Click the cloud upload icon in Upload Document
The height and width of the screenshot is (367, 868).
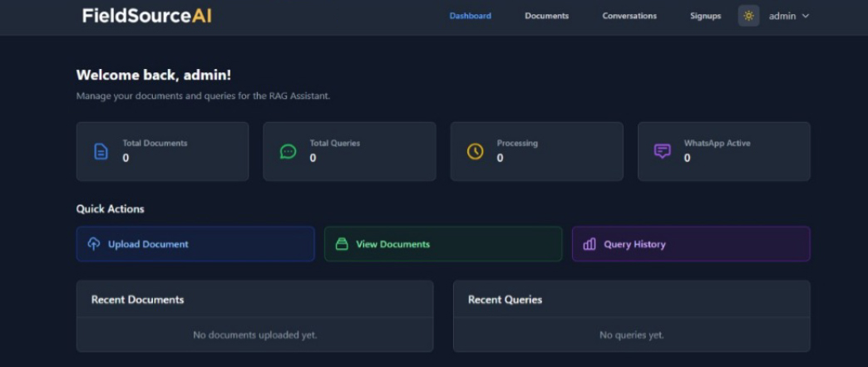(x=94, y=244)
